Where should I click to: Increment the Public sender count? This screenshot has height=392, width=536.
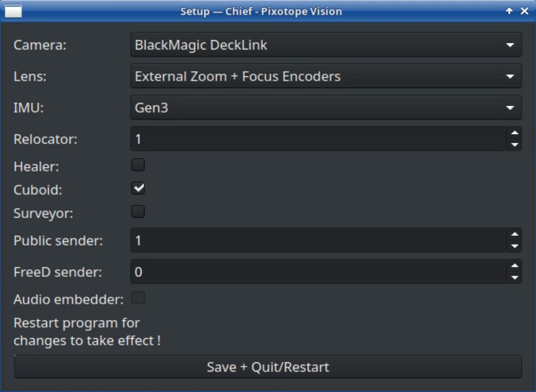(514, 234)
